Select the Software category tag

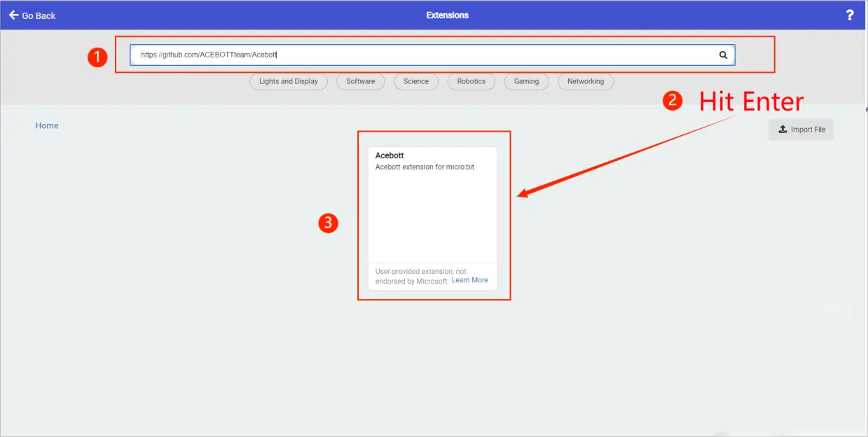[x=360, y=81]
